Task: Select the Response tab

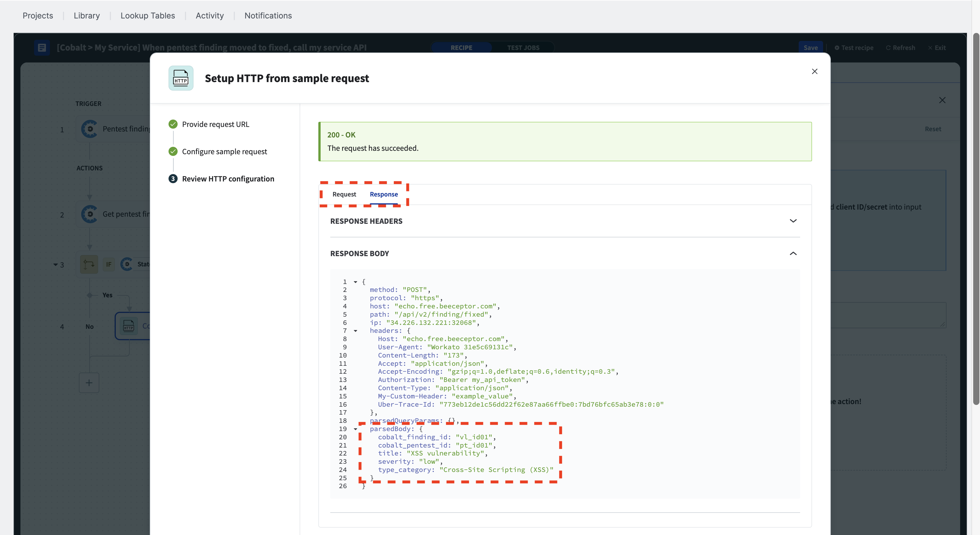Action: point(384,194)
